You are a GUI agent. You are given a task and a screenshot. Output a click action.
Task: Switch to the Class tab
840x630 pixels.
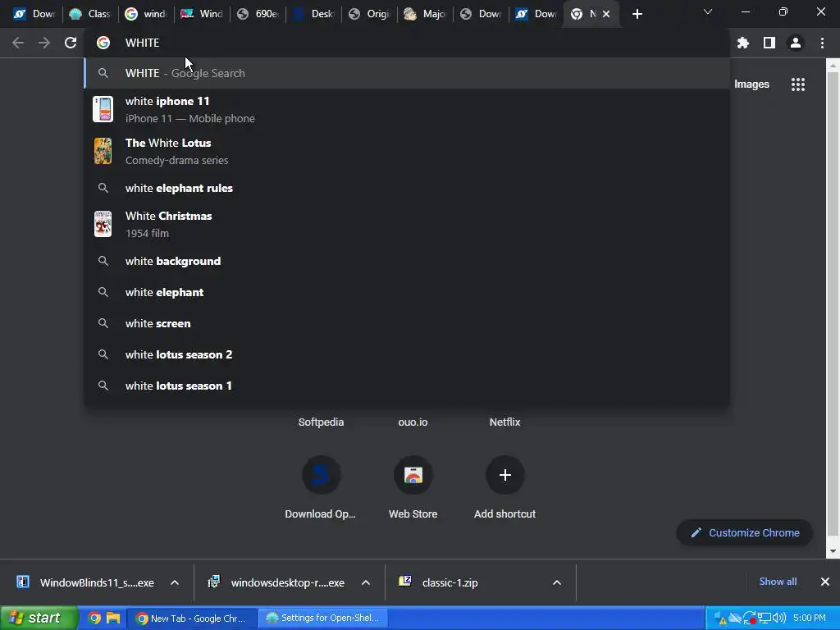click(90, 14)
